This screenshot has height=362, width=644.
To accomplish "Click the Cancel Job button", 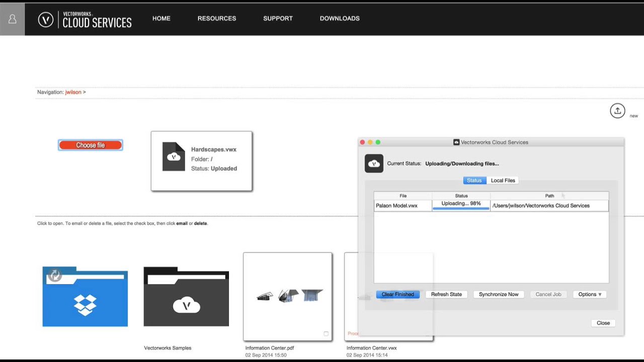I will click(x=548, y=295).
